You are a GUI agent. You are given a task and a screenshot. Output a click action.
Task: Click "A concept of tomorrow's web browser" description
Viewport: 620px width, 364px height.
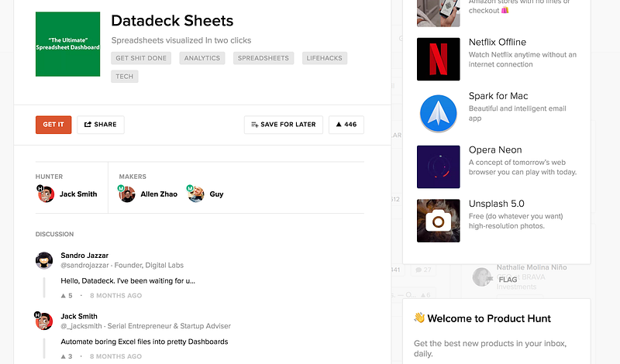[x=522, y=167]
